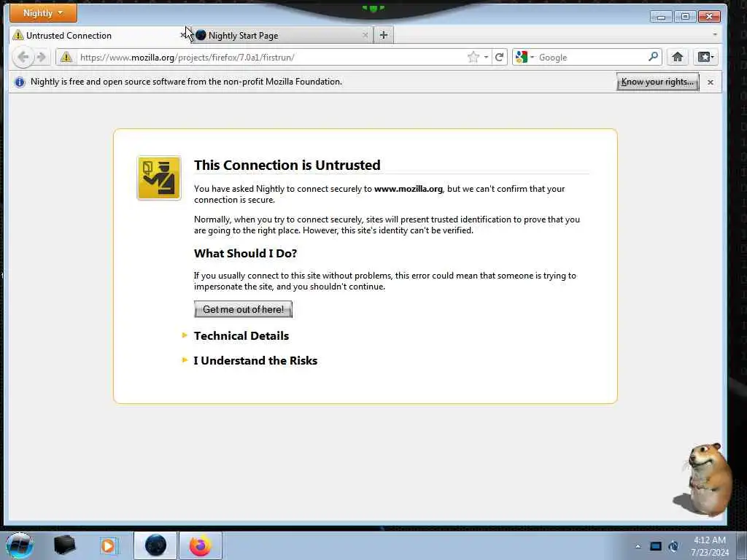
Task: Open the orange Nightly menu button
Action: tap(43, 13)
